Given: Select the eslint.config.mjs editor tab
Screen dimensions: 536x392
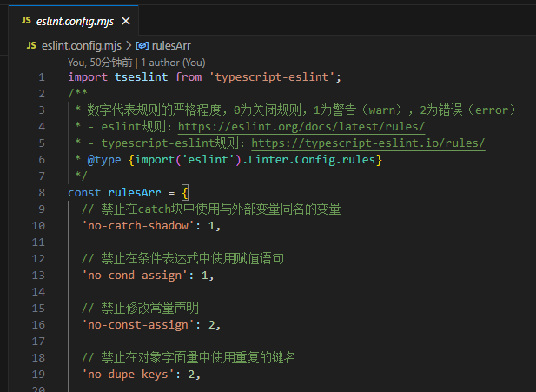Looking at the screenshot, I should 76,18.
